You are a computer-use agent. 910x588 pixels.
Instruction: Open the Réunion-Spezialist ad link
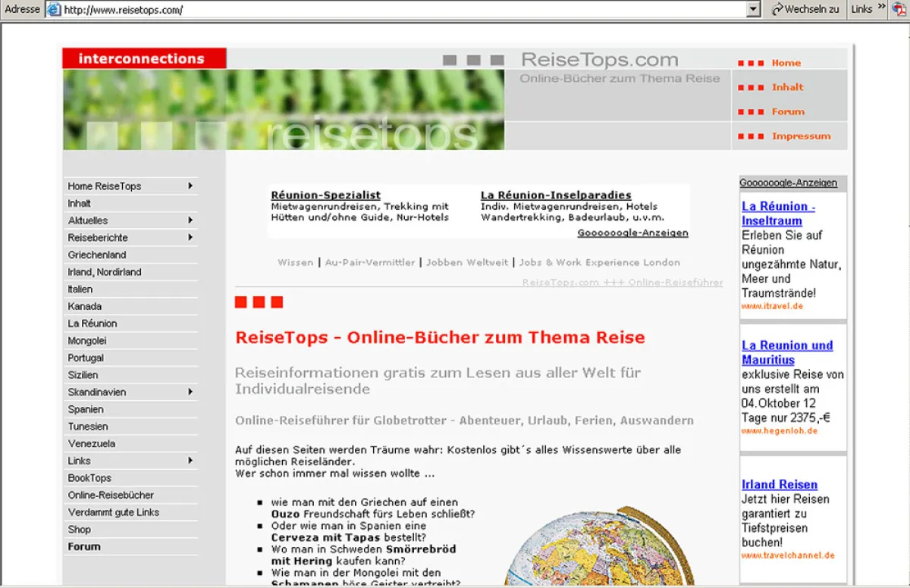tap(325, 194)
